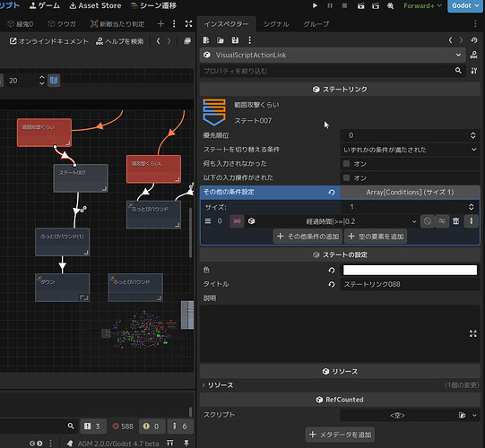This screenshot has height=448, width=485.
Task: Open the Forward+ renderer dropdown
Action: (x=422, y=5)
